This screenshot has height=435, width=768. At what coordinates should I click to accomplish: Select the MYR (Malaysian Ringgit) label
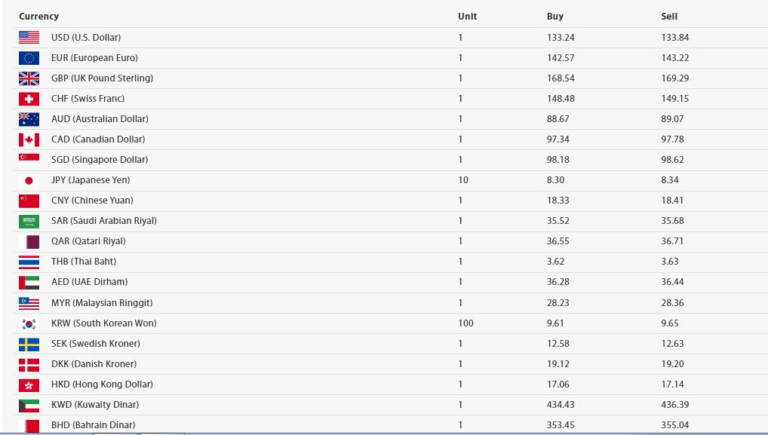(x=101, y=303)
